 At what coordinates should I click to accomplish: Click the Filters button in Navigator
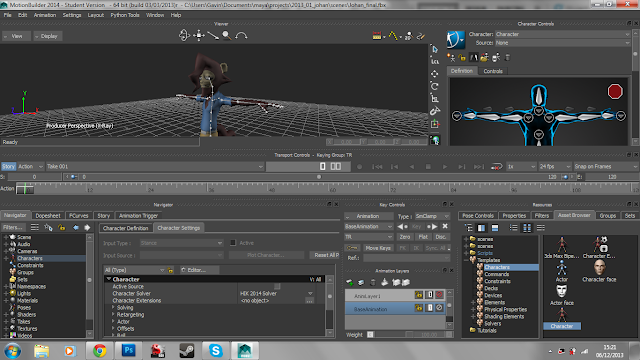[13, 227]
